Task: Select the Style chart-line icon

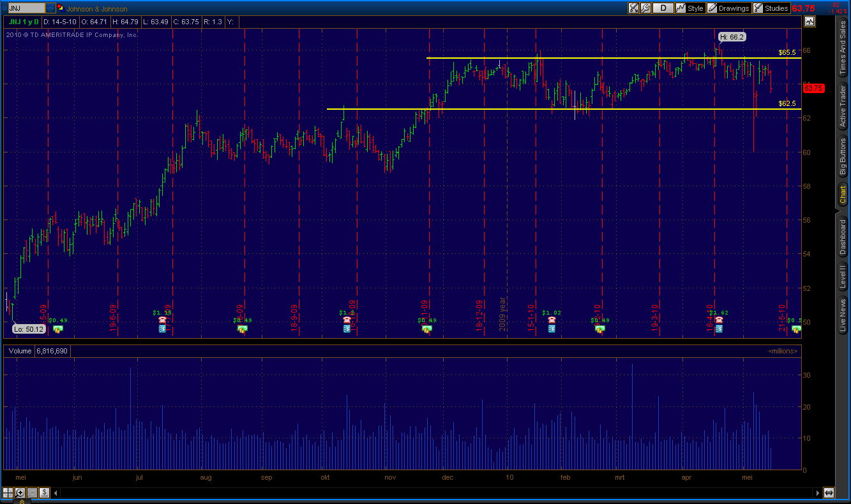Action: coord(680,8)
